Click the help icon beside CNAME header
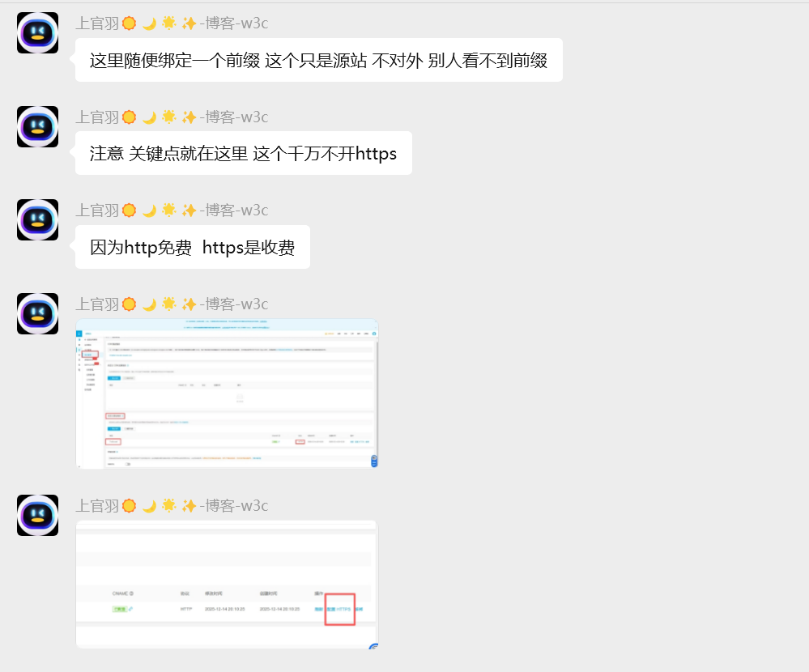Viewport: 809px width, 672px height. [x=131, y=593]
